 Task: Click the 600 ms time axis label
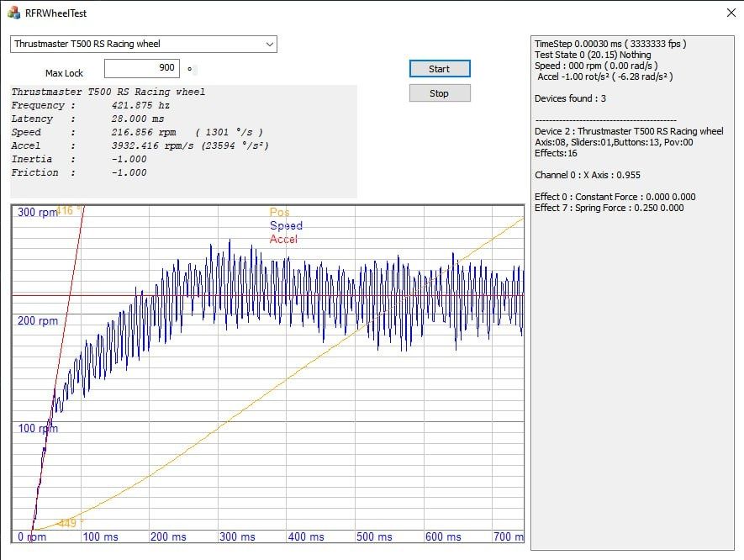pyautogui.click(x=443, y=536)
